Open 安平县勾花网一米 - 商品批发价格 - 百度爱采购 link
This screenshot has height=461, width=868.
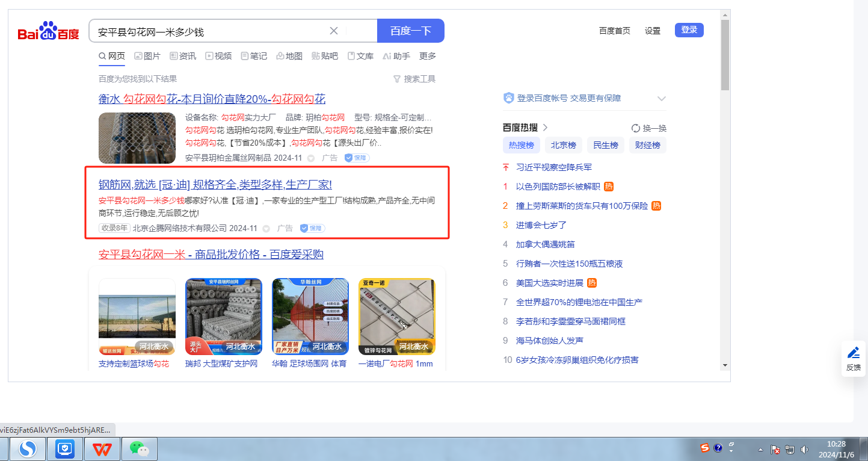[x=211, y=255]
